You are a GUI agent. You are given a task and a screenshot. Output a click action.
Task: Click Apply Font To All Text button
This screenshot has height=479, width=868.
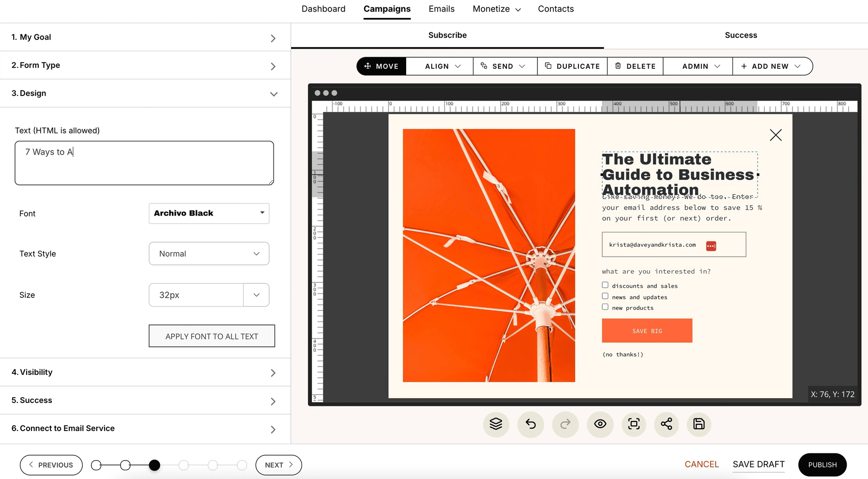[x=212, y=336]
